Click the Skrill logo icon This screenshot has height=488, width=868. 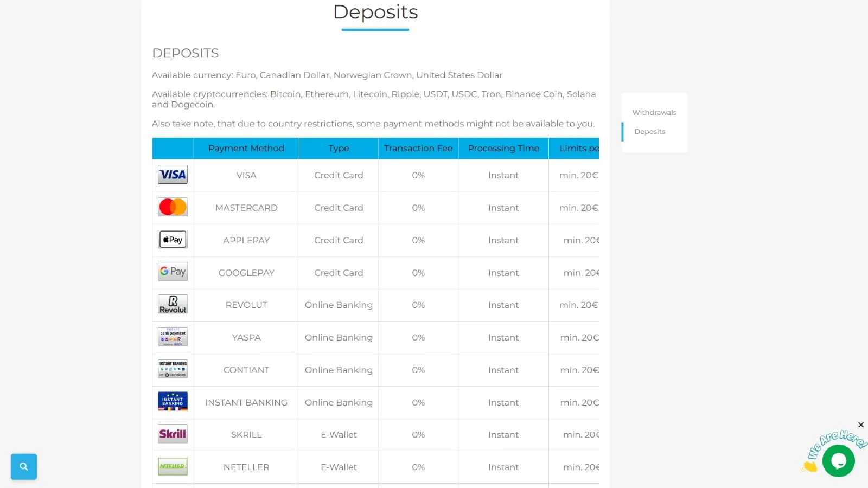[x=173, y=434]
